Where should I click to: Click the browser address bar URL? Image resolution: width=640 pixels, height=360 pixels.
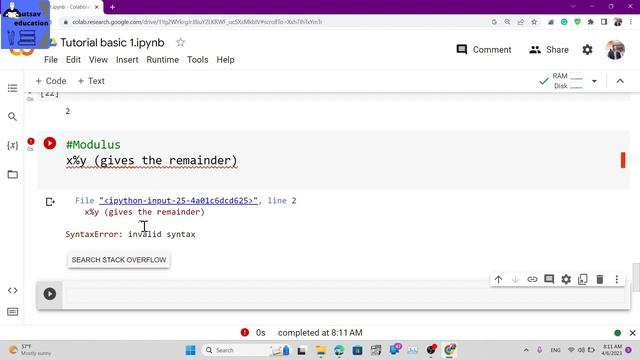tap(197, 22)
